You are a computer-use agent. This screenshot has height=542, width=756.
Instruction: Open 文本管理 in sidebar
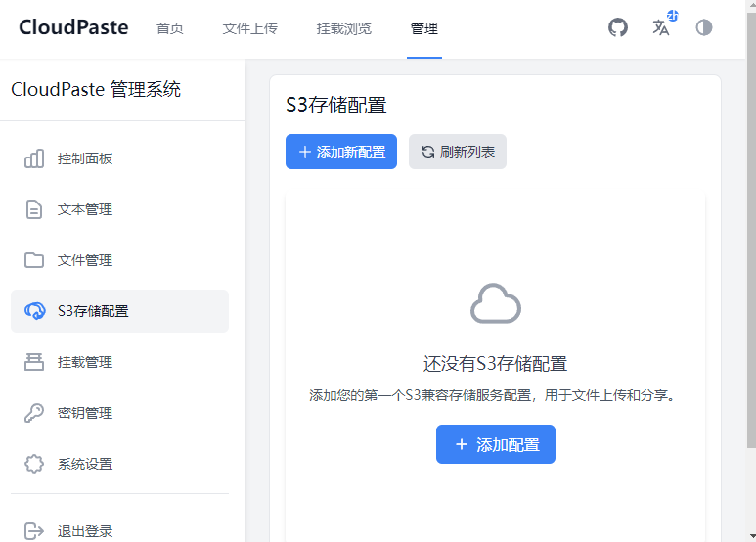(x=119, y=209)
